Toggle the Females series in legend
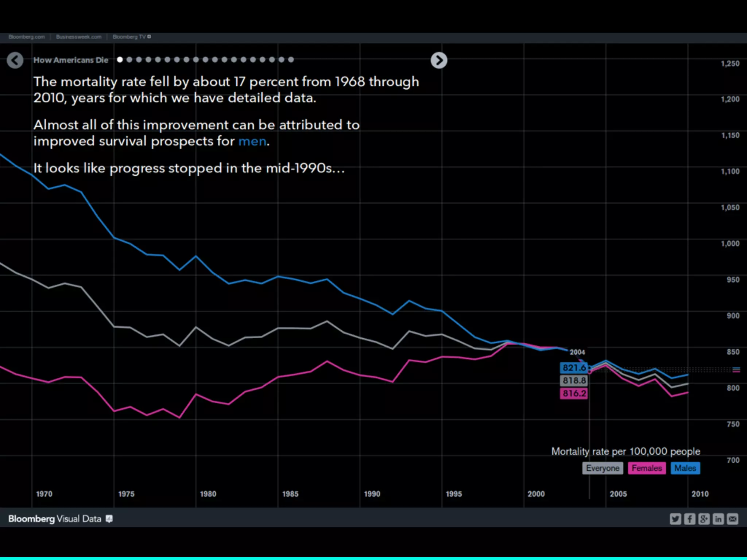This screenshot has height=560, width=747. tap(647, 468)
